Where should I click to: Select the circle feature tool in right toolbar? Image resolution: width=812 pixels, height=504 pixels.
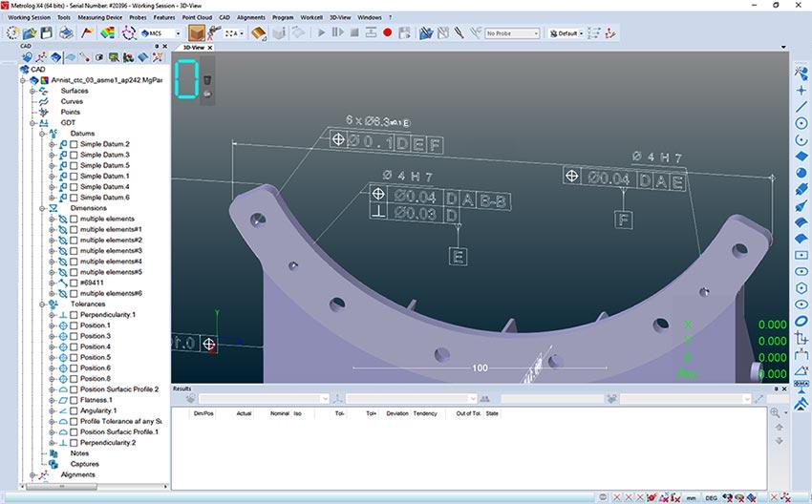801,122
